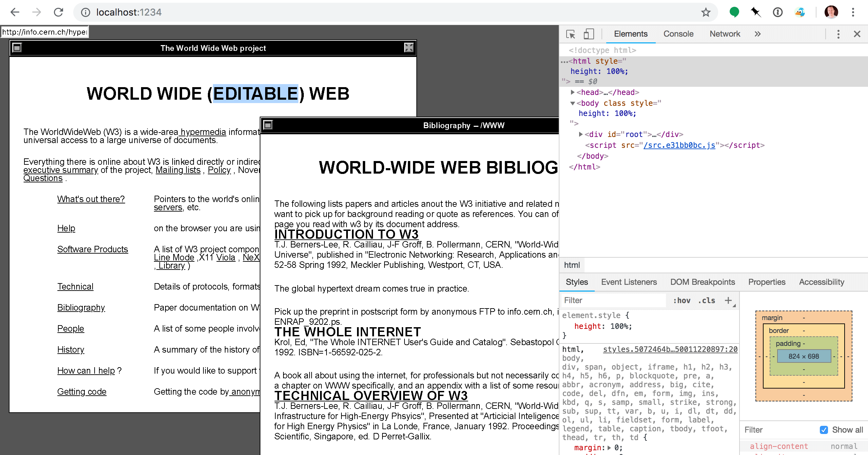Open the DOM Breakpoints tab

coord(703,282)
